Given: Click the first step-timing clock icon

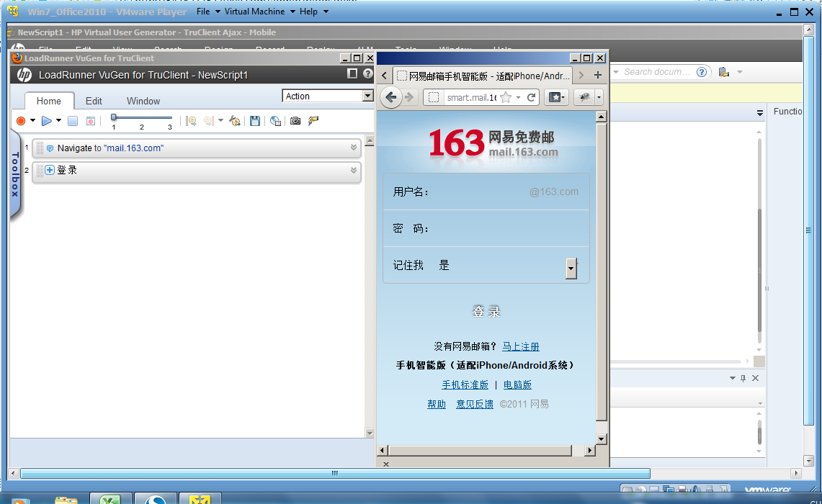Looking at the screenshot, I should pos(192,121).
